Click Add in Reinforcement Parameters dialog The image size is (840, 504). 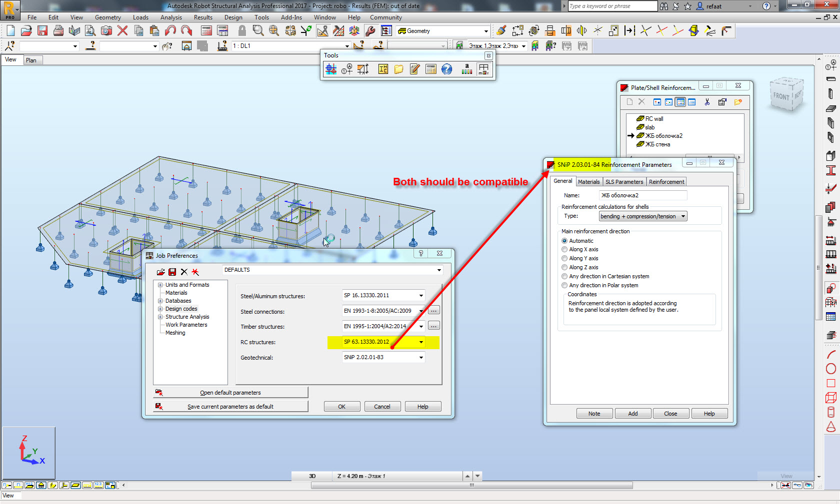pyautogui.click(x=633, y=414)
